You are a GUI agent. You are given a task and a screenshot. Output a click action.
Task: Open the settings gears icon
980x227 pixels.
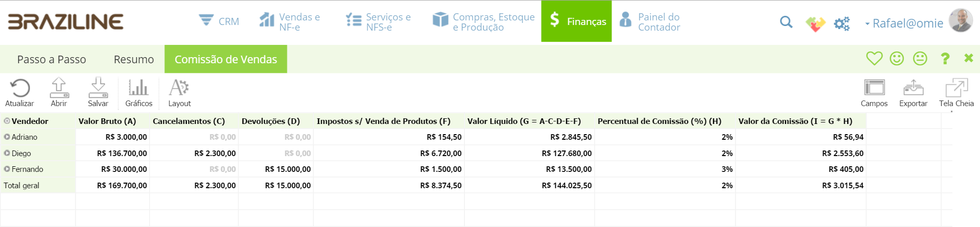coord(842,23)
